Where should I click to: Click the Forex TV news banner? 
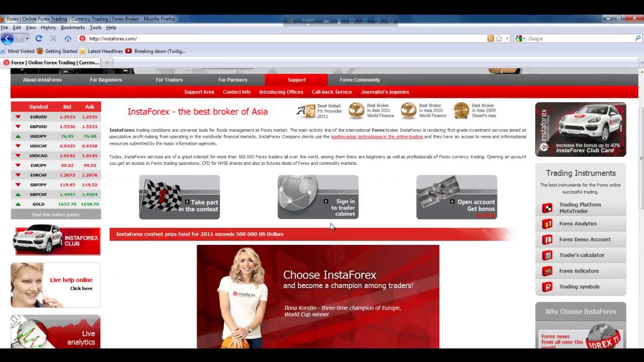click(581, 337)
